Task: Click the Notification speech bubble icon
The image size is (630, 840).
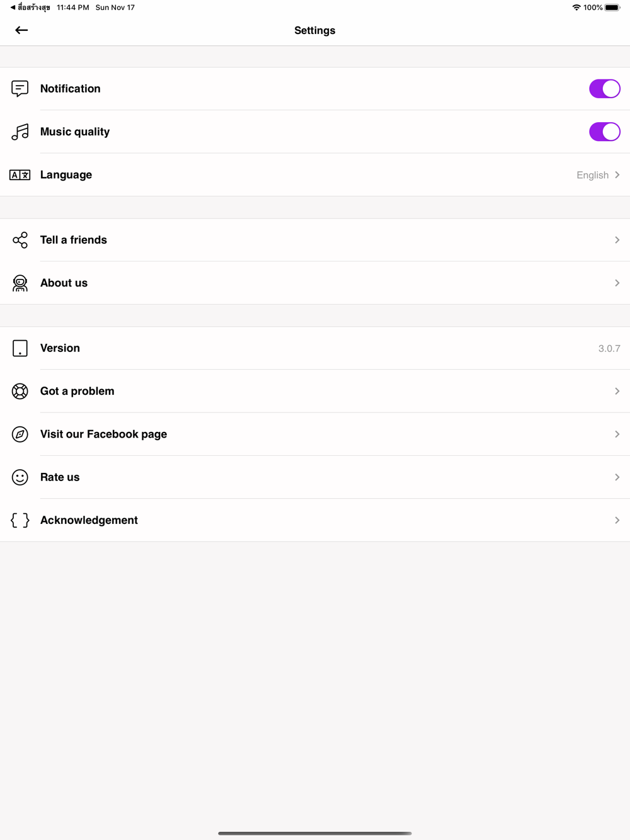Action: (x=20, y=89)
